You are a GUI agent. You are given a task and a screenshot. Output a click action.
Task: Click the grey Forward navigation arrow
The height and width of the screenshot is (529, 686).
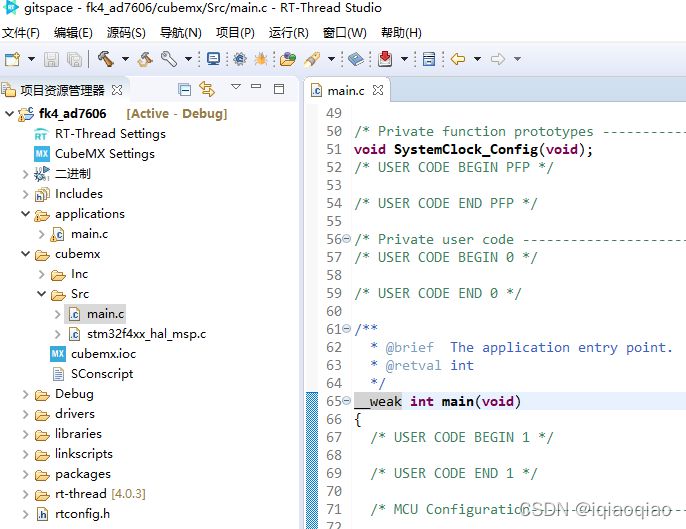[498, 59]
